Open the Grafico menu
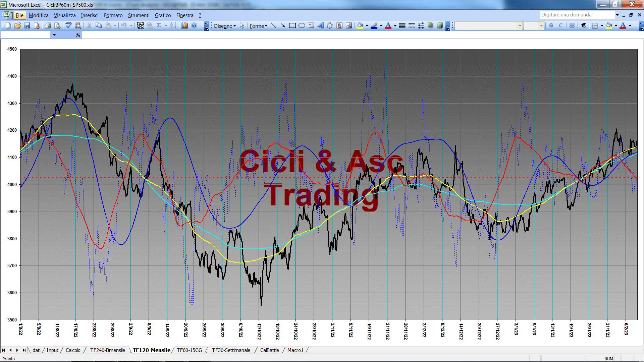Image resolution: width=644 pixels, height=362 pixels. pyautogui.click(x=163, y=15)
